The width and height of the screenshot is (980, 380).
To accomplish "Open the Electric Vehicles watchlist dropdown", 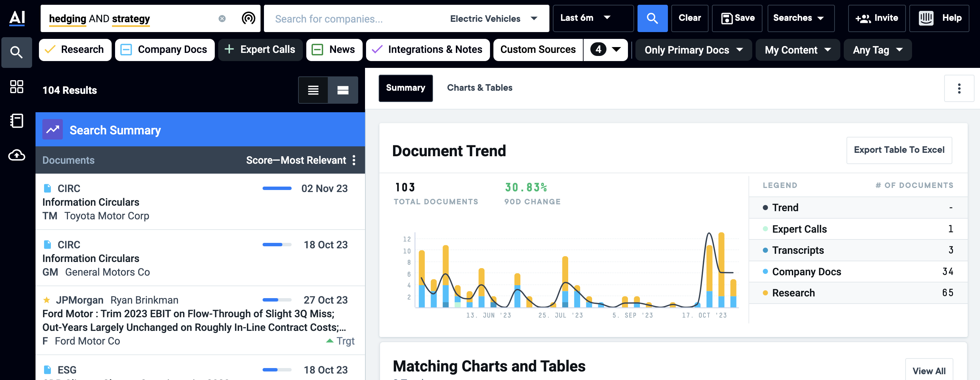I will coord(493,19).
